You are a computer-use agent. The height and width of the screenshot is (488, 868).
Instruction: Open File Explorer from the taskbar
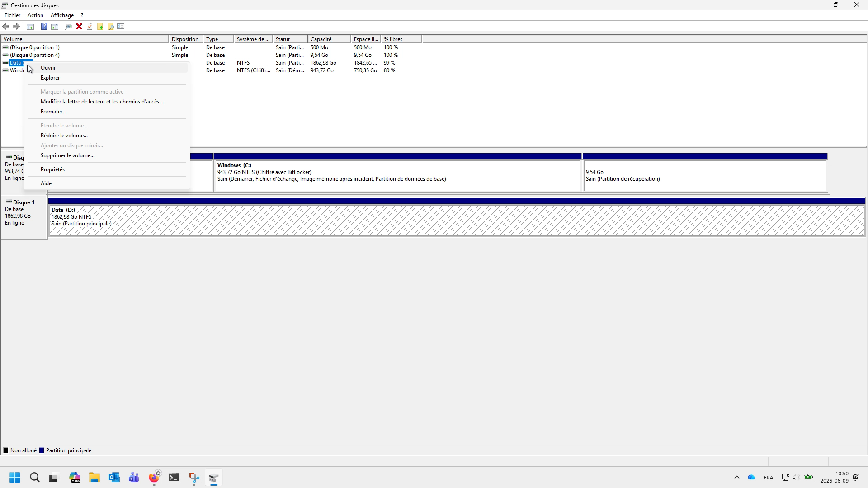[94, 478]
